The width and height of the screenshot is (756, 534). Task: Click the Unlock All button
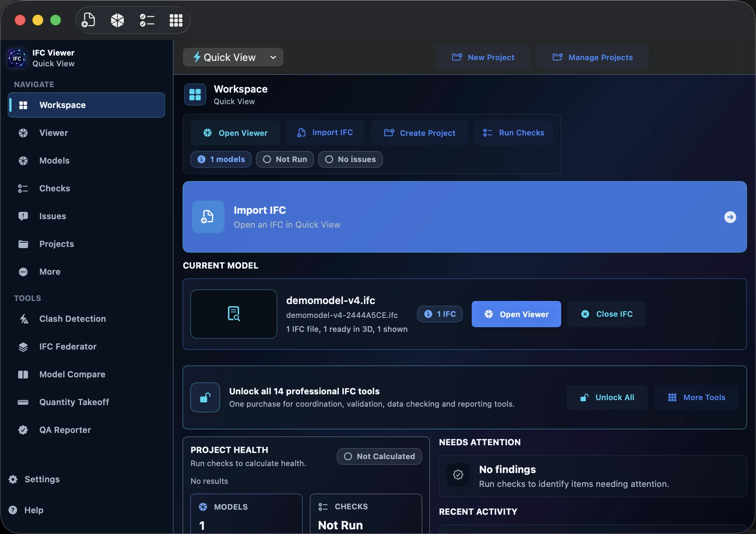pos(607,397)
